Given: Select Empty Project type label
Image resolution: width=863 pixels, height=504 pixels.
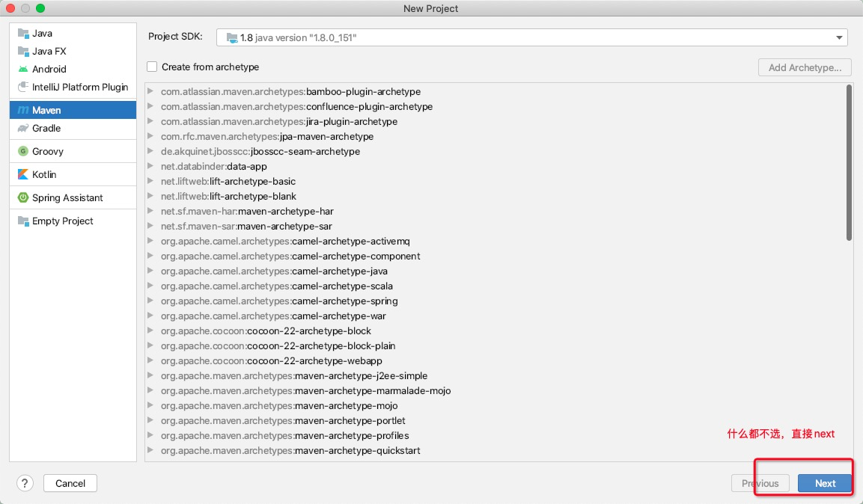Looking at the screenshot, I should point(63,221).
